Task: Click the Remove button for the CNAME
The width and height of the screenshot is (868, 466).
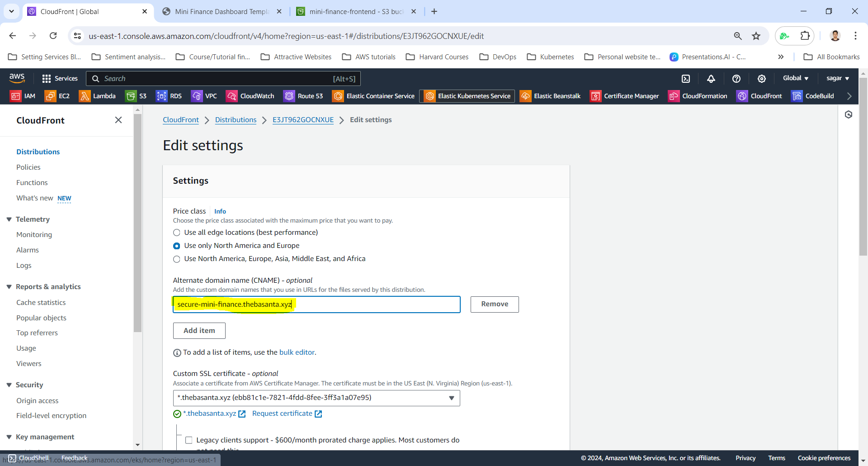Action: pyautogui.click(x=494, y=304)
